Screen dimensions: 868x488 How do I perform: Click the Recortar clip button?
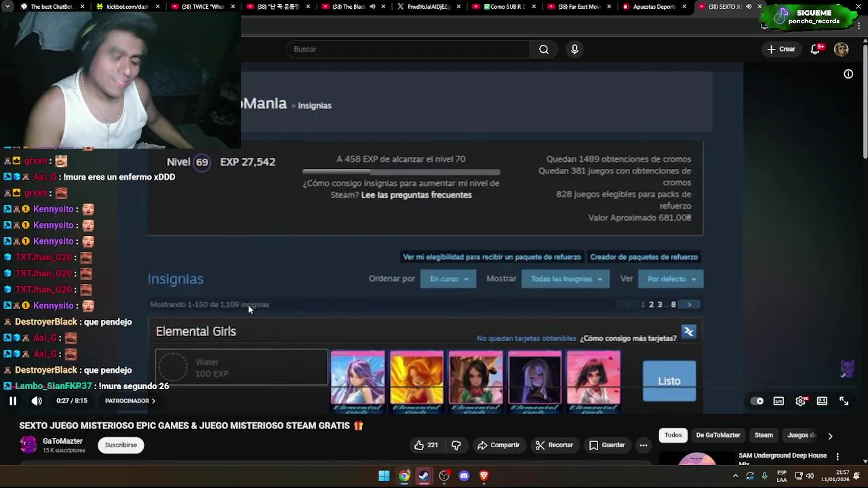[x=554, y=445]
